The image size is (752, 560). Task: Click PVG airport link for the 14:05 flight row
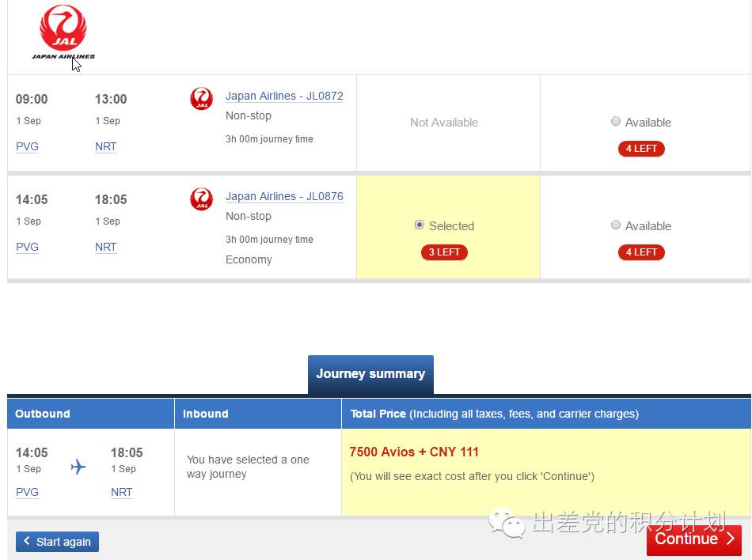pos(27,248)
